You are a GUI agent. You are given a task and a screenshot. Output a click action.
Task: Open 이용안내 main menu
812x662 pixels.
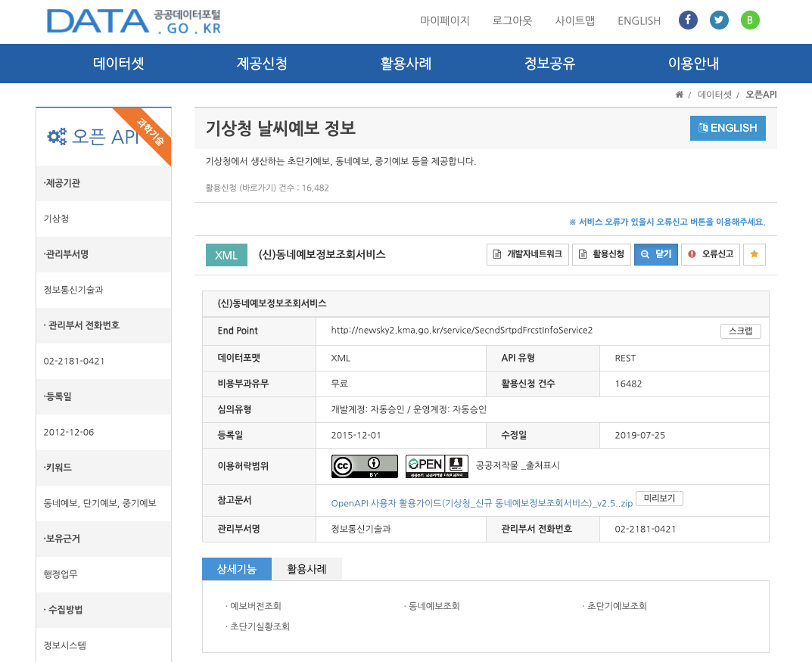tap(693, 63)
